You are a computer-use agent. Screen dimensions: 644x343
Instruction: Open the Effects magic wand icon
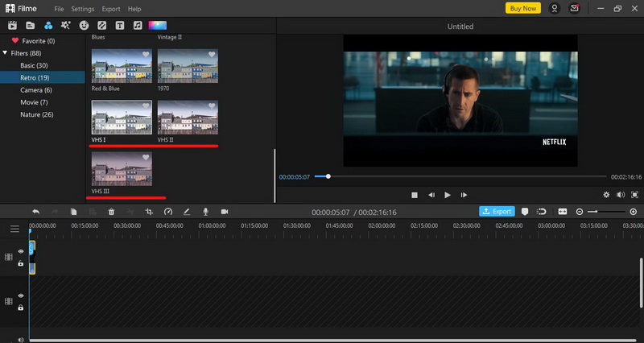(x=66, y=26)
